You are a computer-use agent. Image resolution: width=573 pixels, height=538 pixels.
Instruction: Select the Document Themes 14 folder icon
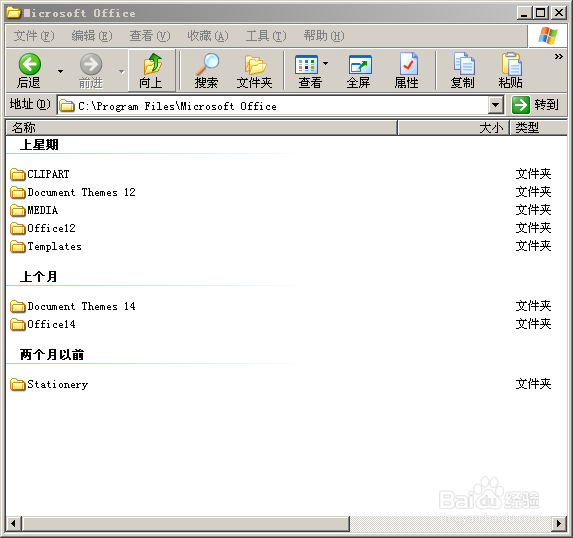pos(18,306)
